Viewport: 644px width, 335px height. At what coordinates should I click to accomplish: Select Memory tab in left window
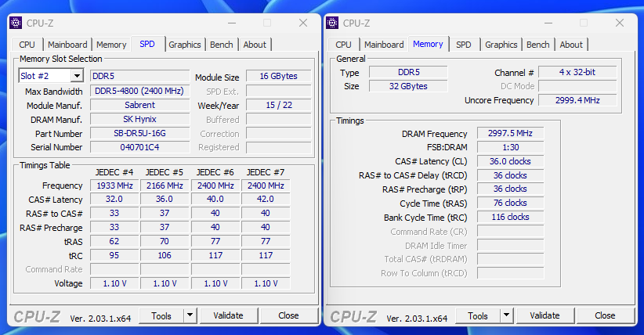(111, 45)
